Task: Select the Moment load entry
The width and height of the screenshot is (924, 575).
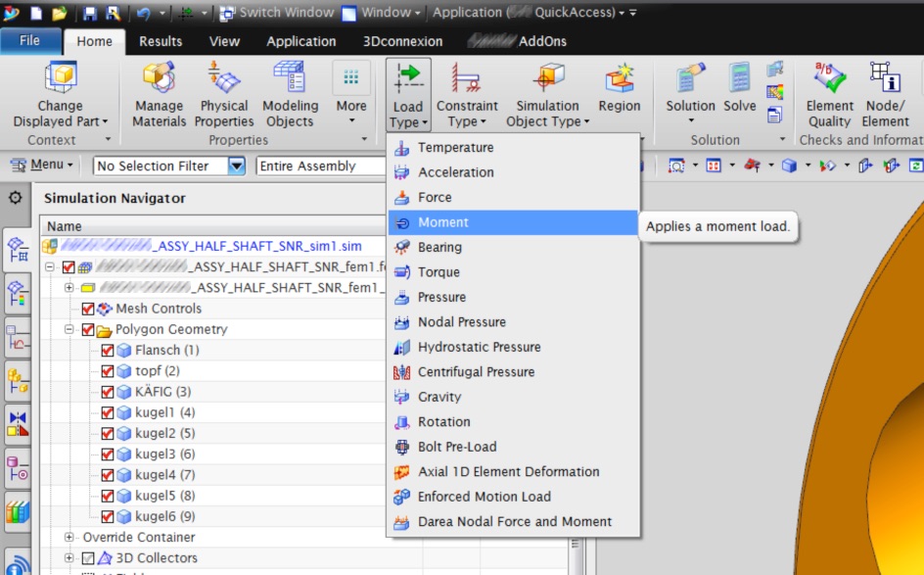Action: pyautogui.click(x=513, y=222)
